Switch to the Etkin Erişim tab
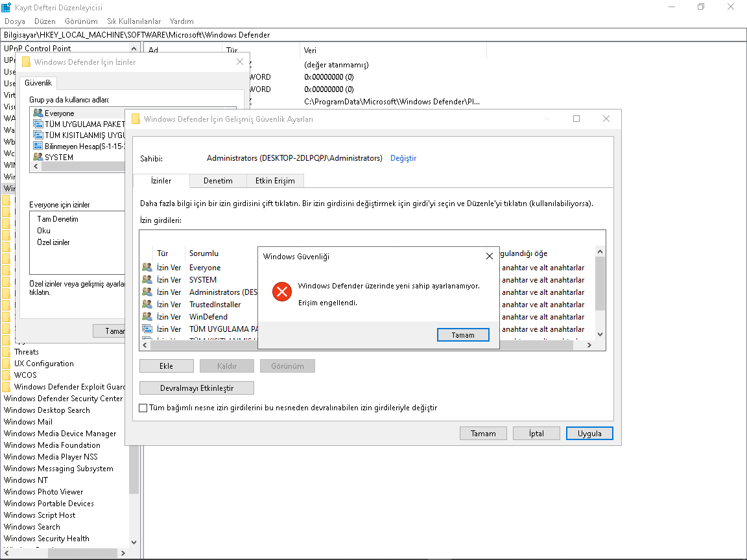The image size is (747, 560). (275, 181)
